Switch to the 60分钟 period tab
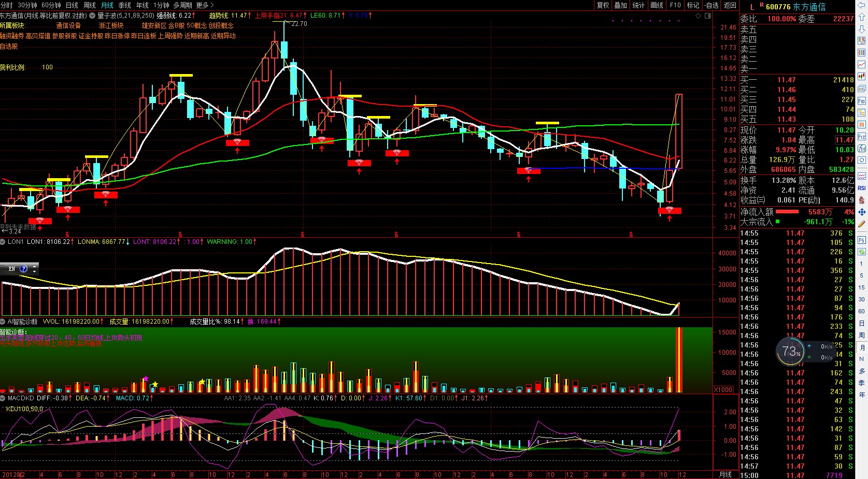 (51, 5)
